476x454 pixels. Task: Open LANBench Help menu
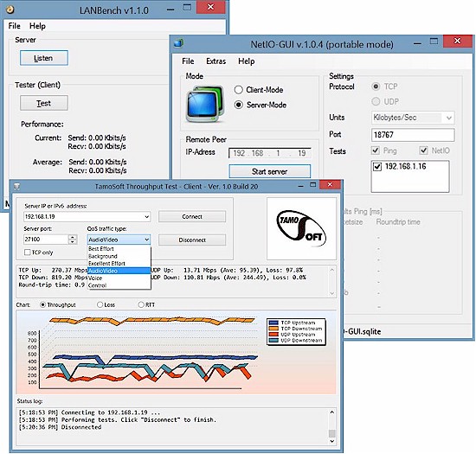coord(37,26)
